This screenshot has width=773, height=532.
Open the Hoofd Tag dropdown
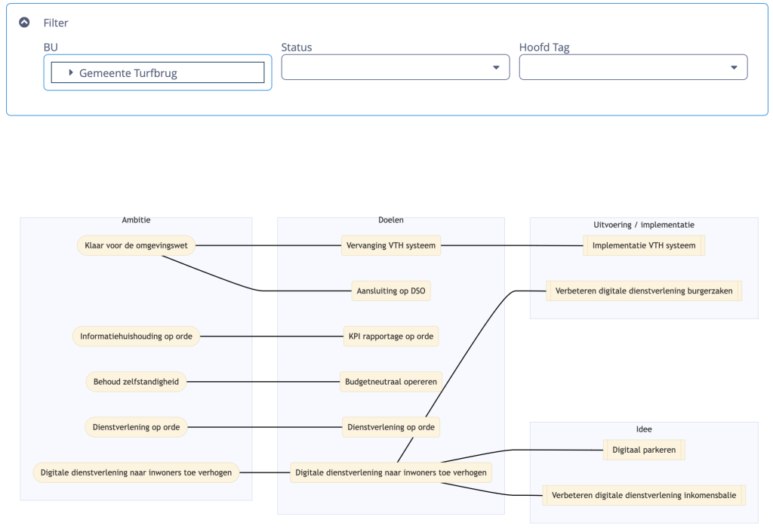(x=633, y=67)
